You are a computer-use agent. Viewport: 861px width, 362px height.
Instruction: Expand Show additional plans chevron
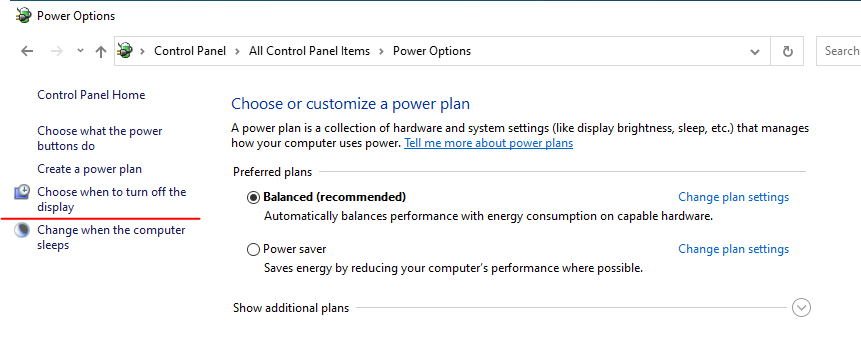pos(801,308)
